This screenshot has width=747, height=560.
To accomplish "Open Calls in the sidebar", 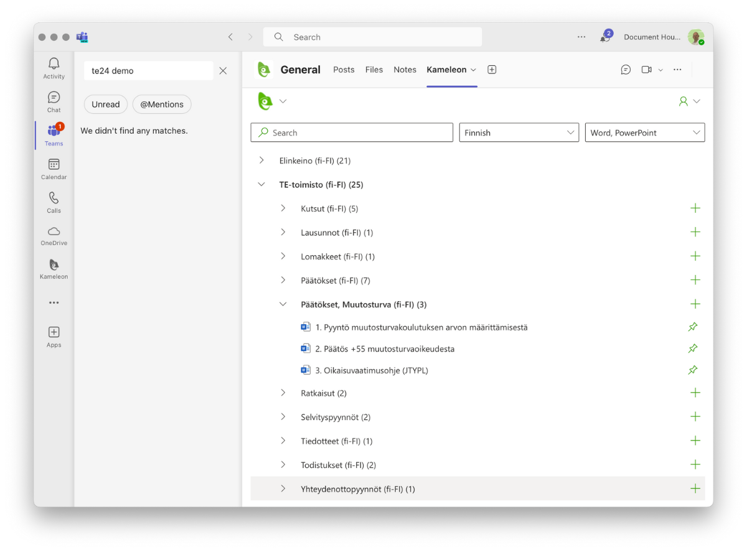I will [54, 202].
